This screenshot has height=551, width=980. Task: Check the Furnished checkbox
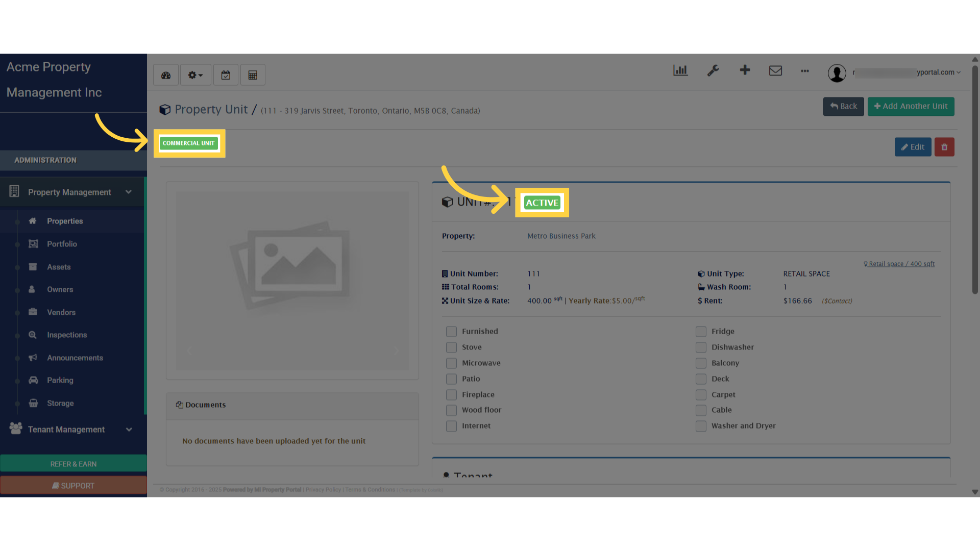tap(451, 331)
